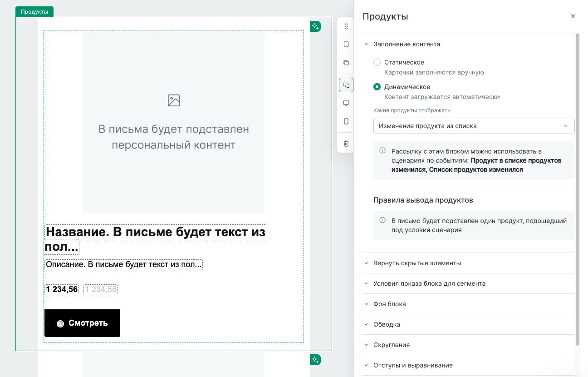588x377 pixels.
Task: Click the upper green AI sparkle icon
Action: (x=315, y=26)
